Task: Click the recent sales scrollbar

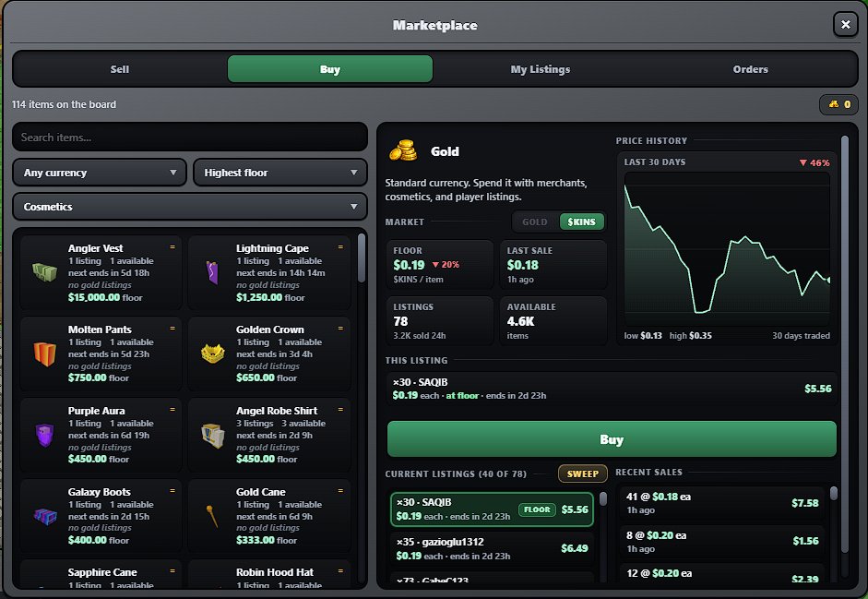Action: pyautogui.click(x=834, y=493)
